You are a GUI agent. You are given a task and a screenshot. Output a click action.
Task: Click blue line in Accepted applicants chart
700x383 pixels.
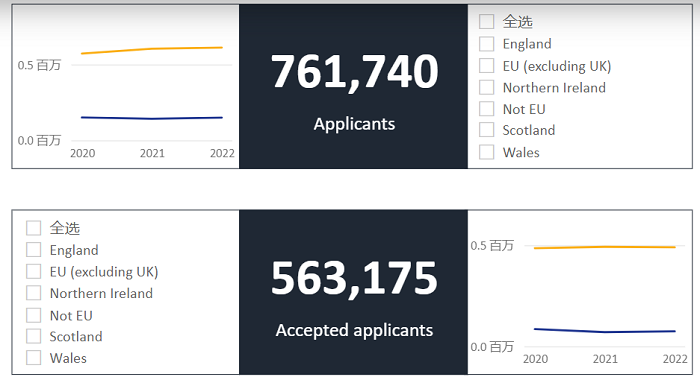click(x=605, y=331)
